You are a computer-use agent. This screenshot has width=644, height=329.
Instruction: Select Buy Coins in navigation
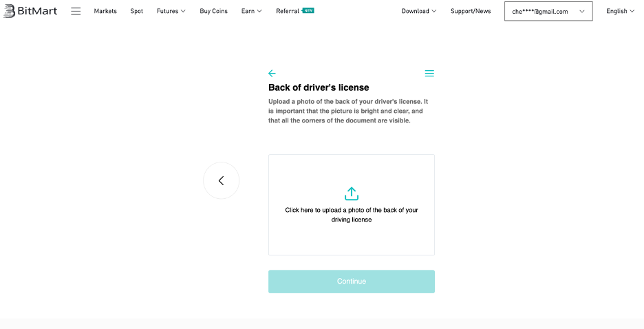point(213,11)
